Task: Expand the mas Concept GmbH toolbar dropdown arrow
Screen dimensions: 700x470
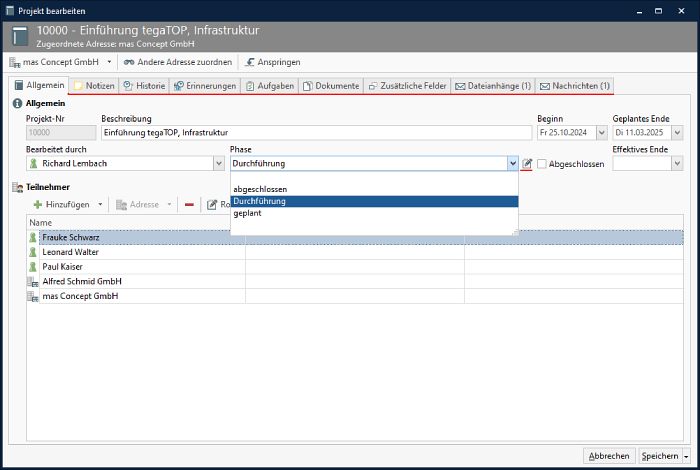Action: (109, 62)
